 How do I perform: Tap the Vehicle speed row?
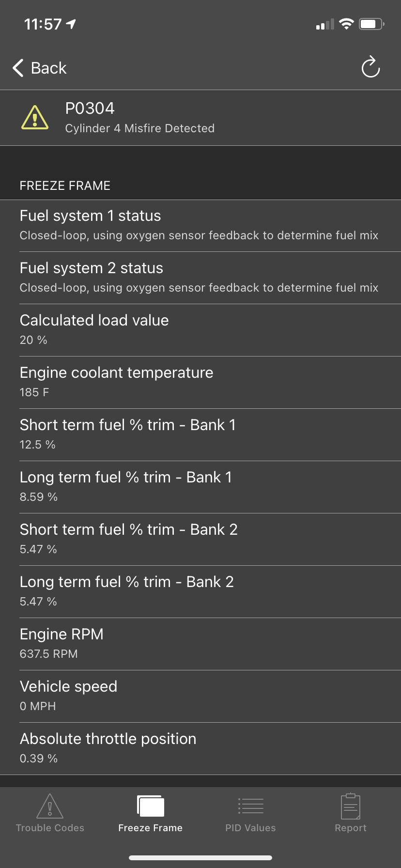tap(200, 696)
